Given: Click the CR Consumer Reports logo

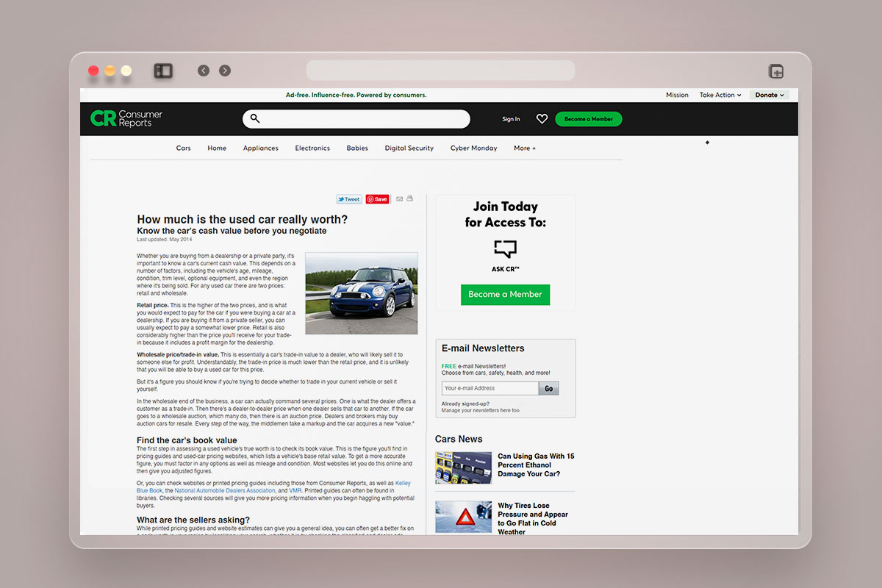Looking at the screenshot, I should (126, 118).
